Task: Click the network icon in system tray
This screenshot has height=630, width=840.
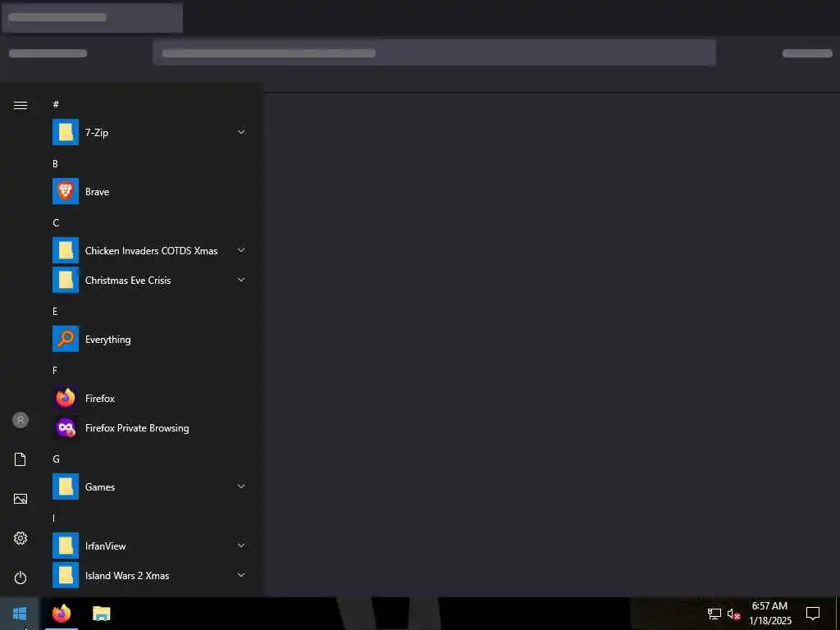Action: [x=714, y=614]
